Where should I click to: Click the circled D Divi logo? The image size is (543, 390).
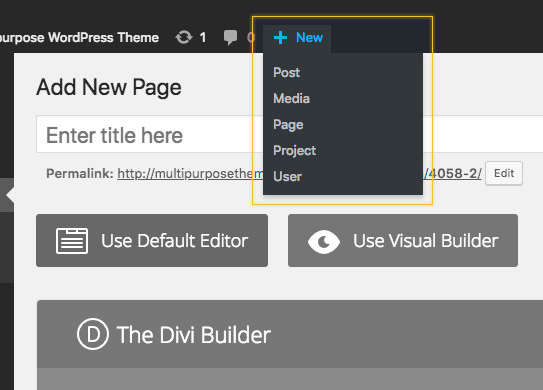click(93, 334)
